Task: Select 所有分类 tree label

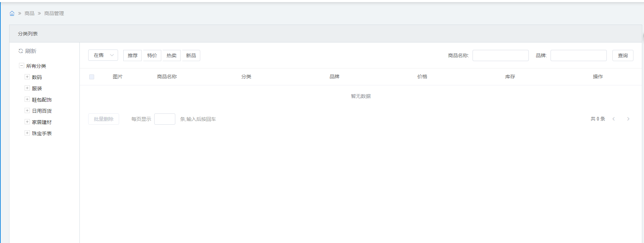Action: coord(36,66)
